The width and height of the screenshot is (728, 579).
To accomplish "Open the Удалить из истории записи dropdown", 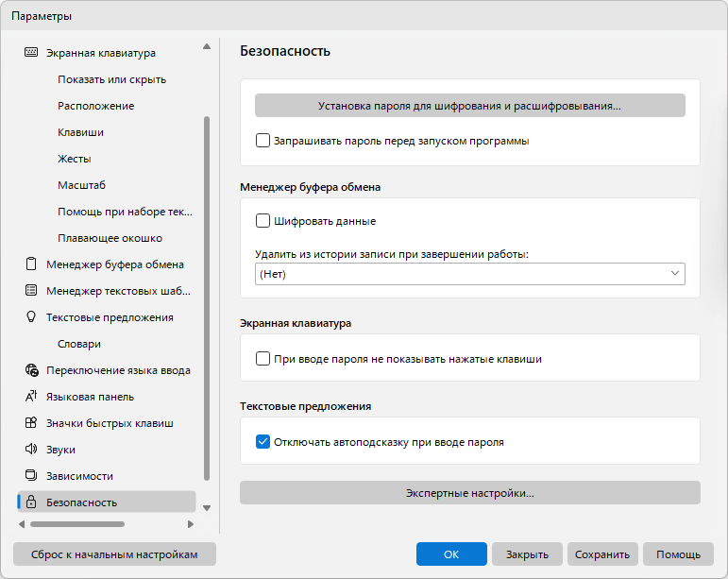I will (470, 274).
